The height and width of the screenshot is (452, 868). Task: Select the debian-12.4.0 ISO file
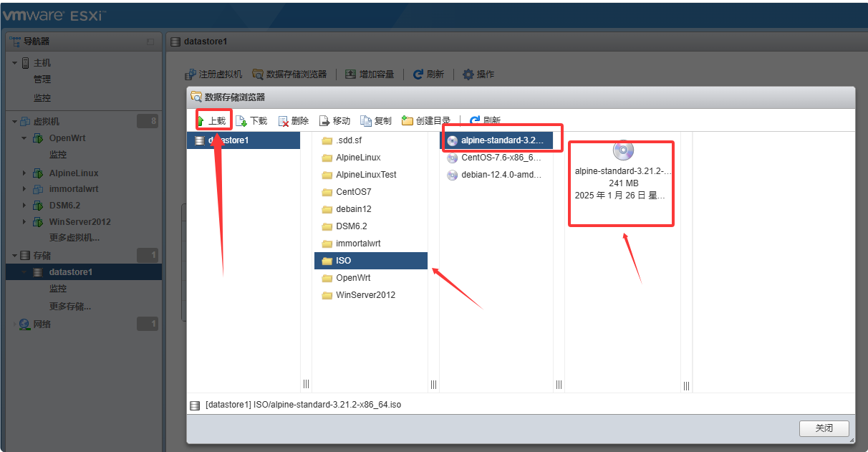501,175
